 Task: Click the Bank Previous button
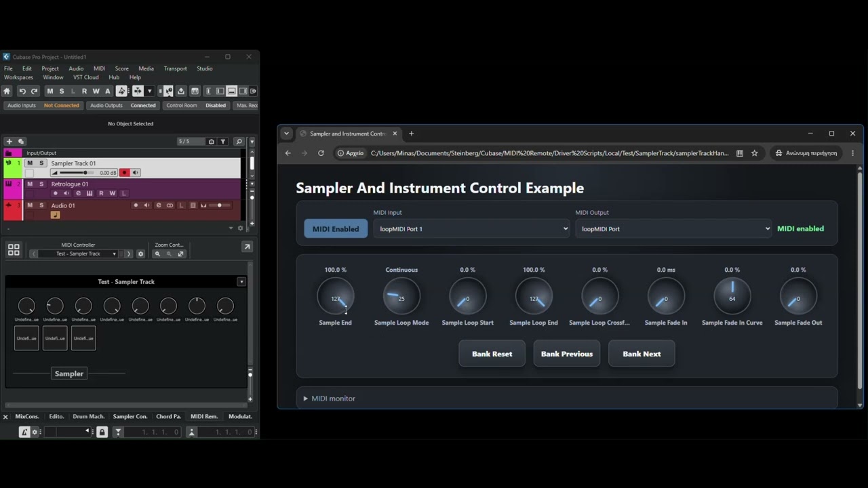[567, 354]
